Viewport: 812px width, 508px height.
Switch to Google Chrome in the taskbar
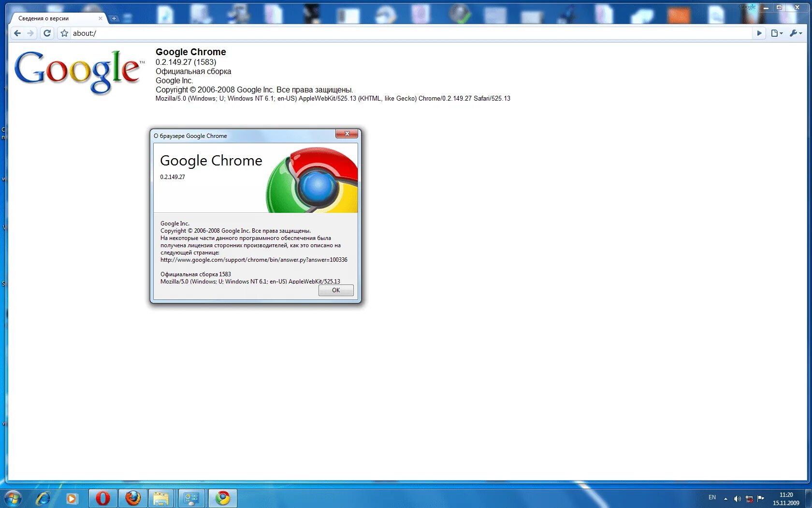coord(222,498)
